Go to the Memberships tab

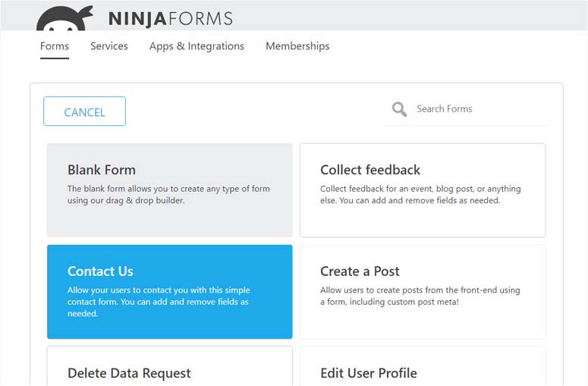pyautogui.click(x=297, y=46)
